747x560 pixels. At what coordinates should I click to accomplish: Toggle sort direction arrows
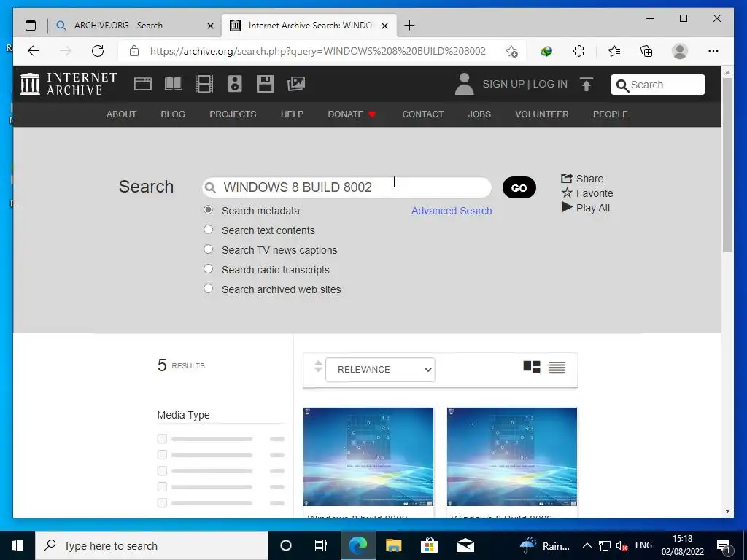(318, 367)
